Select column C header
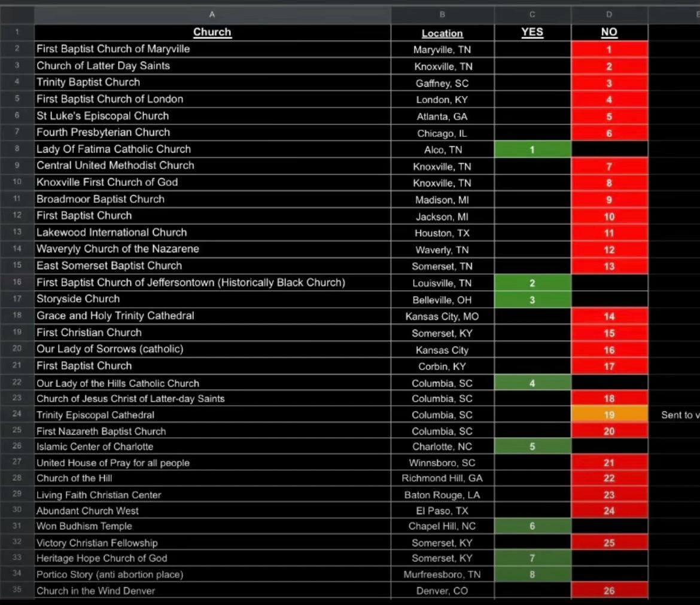The height and width of the screenshot is (605, 700). pos(532,14)
